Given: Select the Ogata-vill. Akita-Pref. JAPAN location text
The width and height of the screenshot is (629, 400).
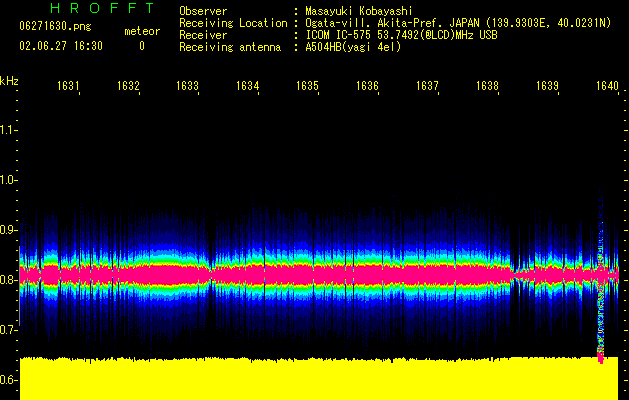Looking at the screenshot, I should (458, 23).
